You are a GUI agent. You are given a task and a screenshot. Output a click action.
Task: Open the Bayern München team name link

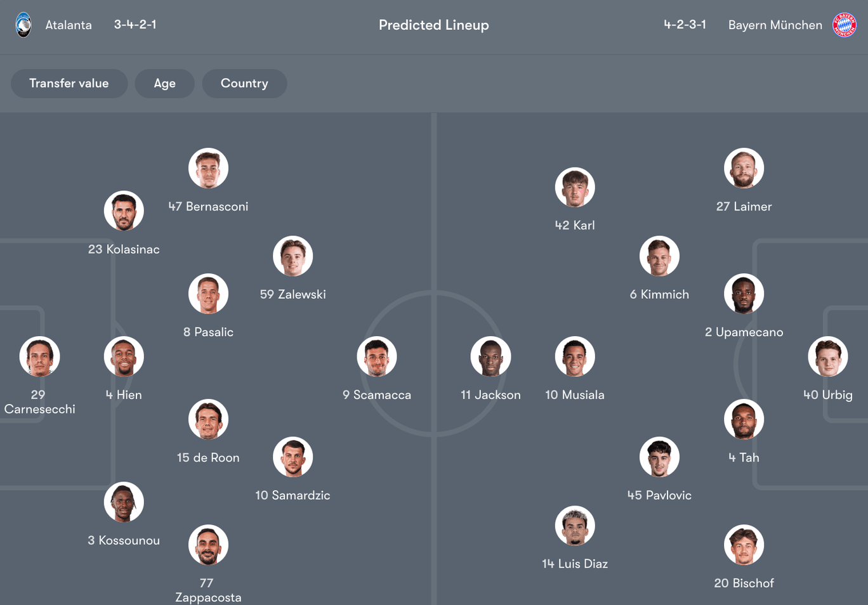775,25
